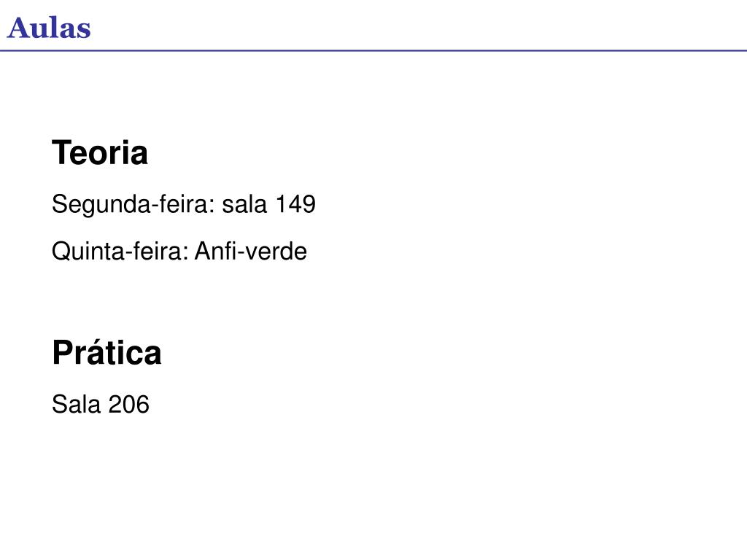Image resolution: width=747 pixels, height=560 pixels.
Task: Click the capital "A" in Aulas
Action: click(x=18, y=28)
